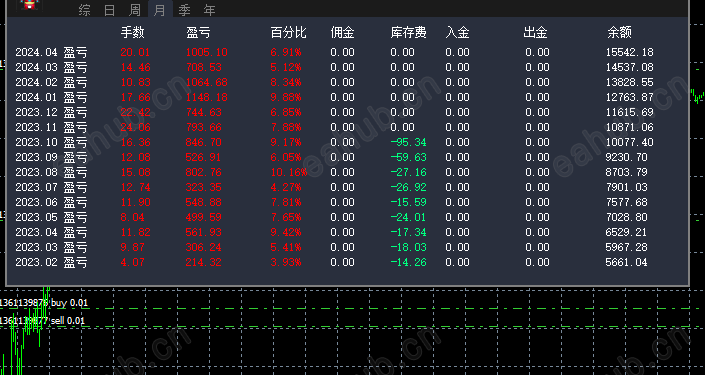The width and height of the screenshot is (705, 375).
Task: Click percentage value 9.88%
Action: point(286,97)
